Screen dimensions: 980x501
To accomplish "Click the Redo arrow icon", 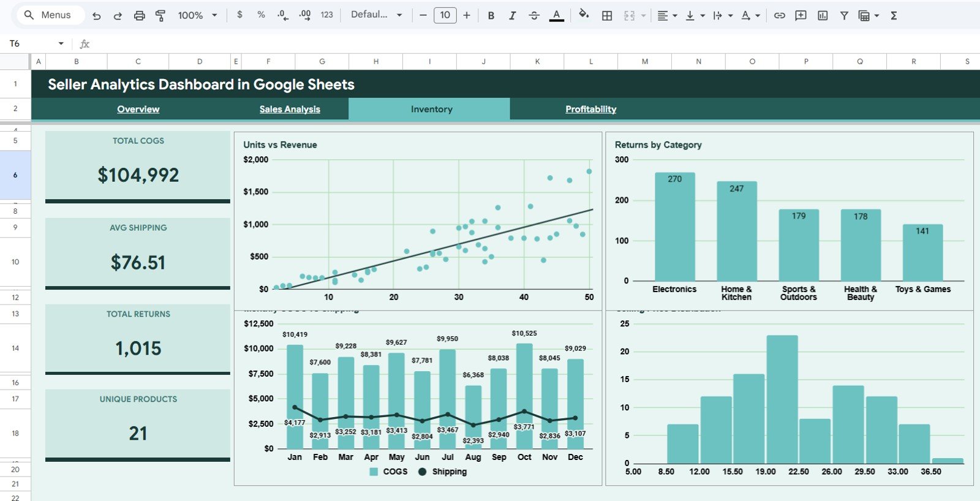I will tap(118, 15).
